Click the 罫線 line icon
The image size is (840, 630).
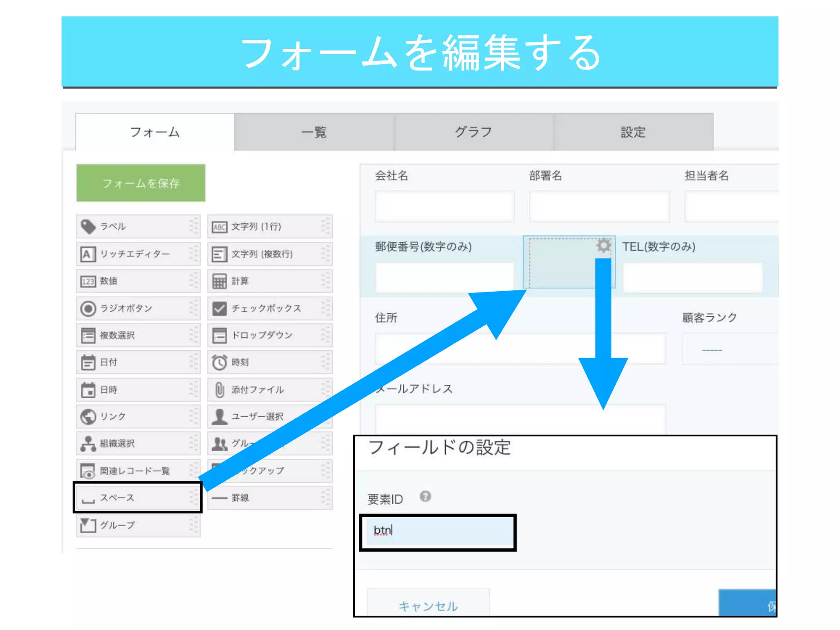[x=219, y=498]
